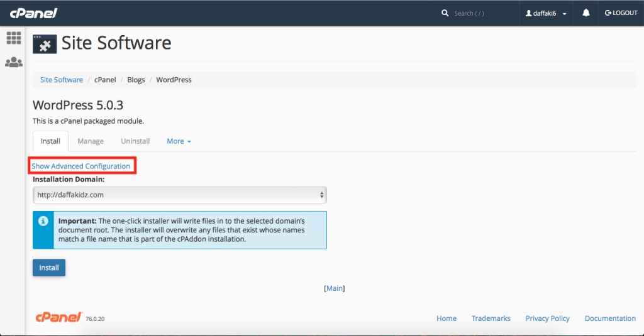Click the blue Install button

(x=49, y=268)
